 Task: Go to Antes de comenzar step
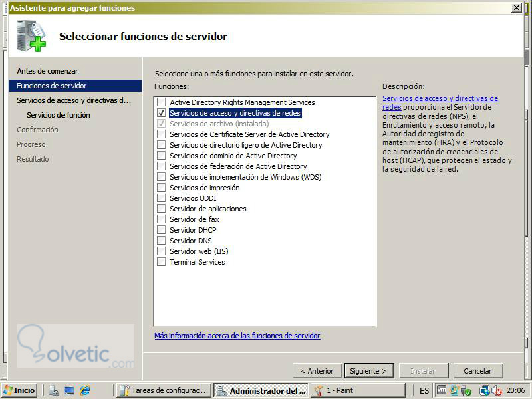[47, 71]
